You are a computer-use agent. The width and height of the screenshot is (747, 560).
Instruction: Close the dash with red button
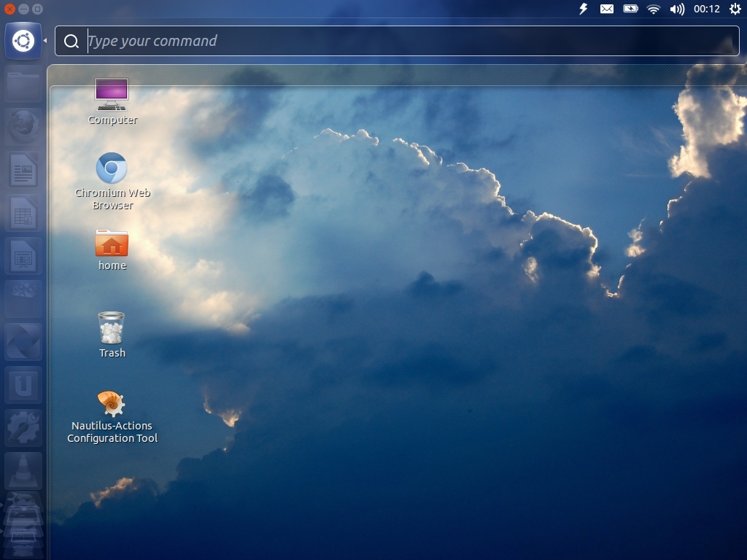pos(9,9)
